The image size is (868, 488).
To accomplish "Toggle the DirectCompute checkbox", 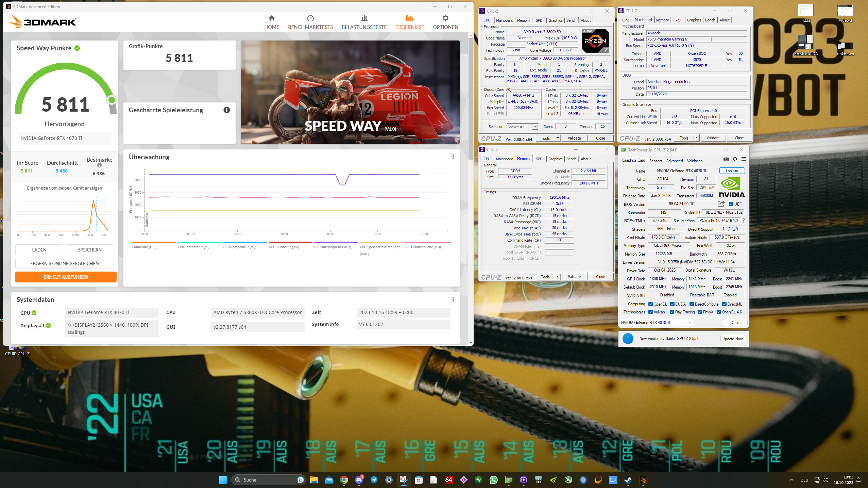I will click(692, 304).
